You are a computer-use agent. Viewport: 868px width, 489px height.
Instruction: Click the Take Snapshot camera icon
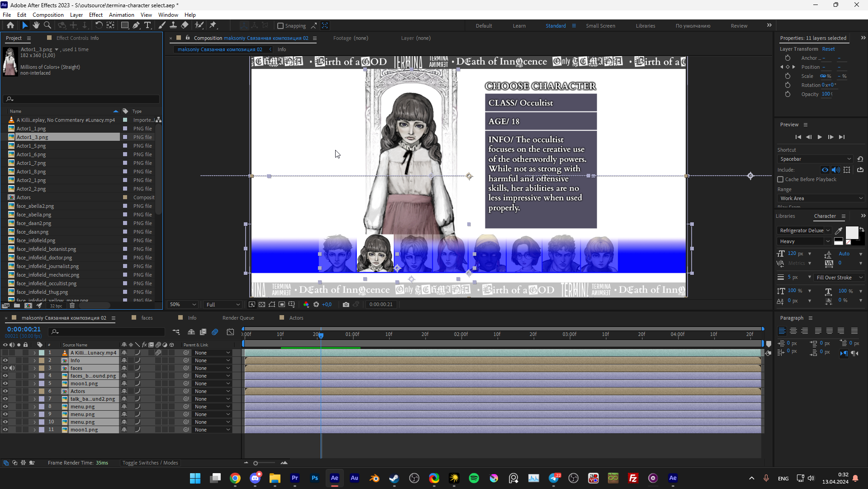(x=346, y=304)
